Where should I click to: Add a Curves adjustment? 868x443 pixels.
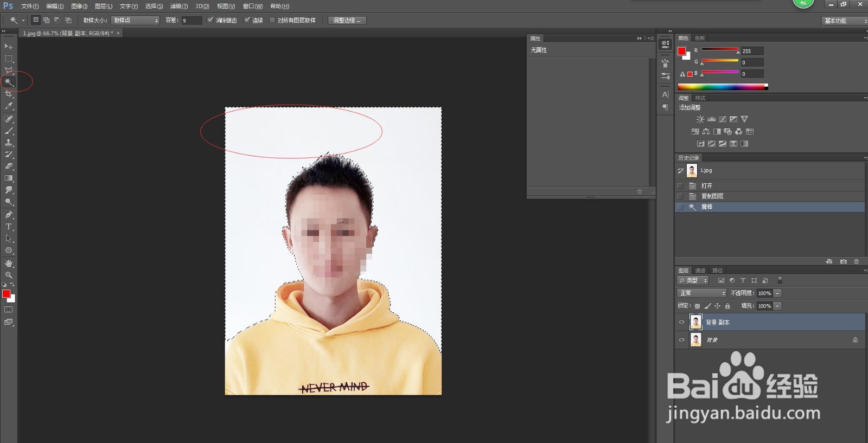pyautogui.click(x=723, y=119)
